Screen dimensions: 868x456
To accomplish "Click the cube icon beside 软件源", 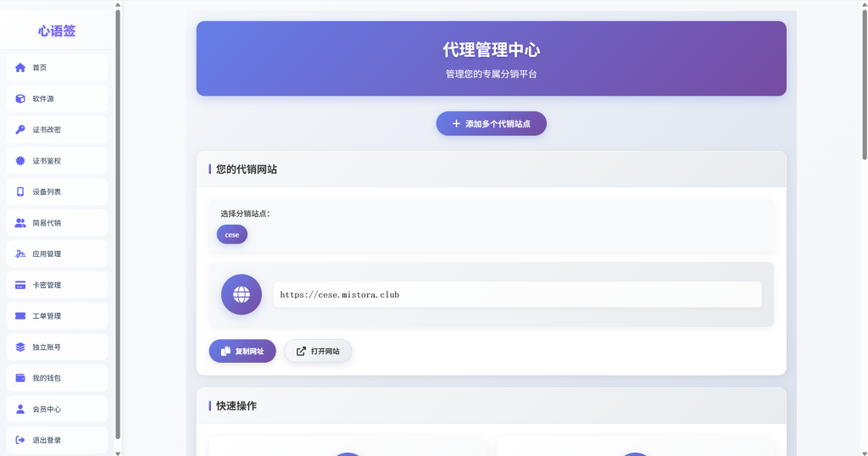I will (20, 98).
